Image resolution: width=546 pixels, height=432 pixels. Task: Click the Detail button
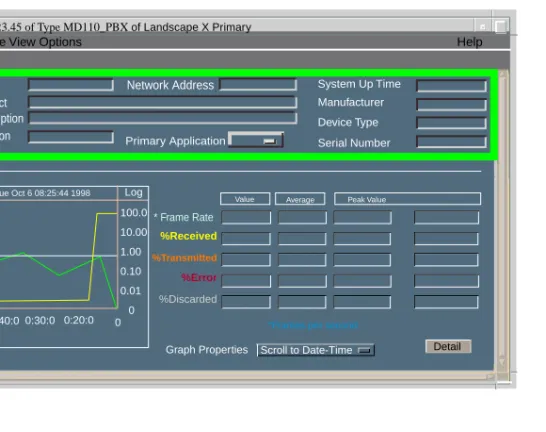[x=448, y=346]
